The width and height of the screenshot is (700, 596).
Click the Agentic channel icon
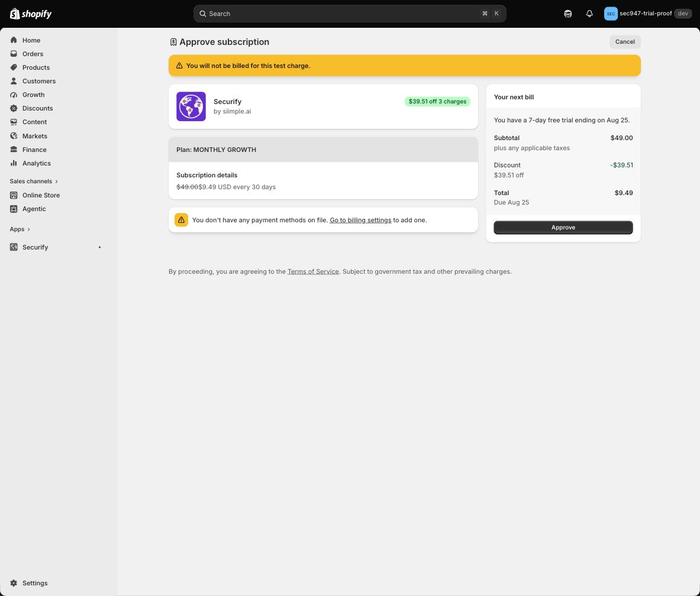[14, 209]
